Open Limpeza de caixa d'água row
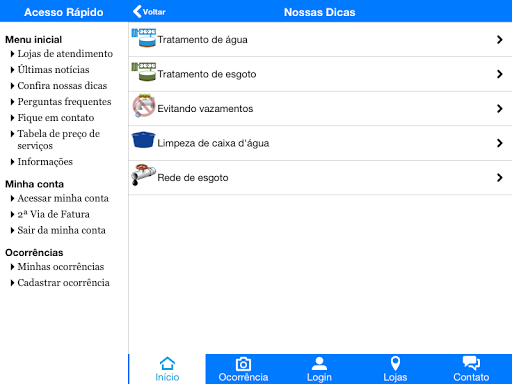The height and width of the screenshot is (384, 512). [x=320, y=143]
